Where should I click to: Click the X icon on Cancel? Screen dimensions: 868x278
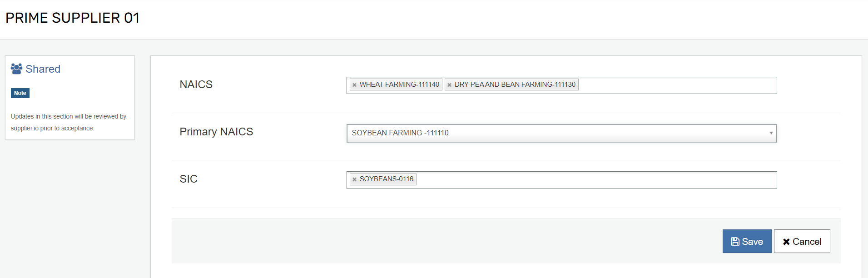(x=786, y=242)
